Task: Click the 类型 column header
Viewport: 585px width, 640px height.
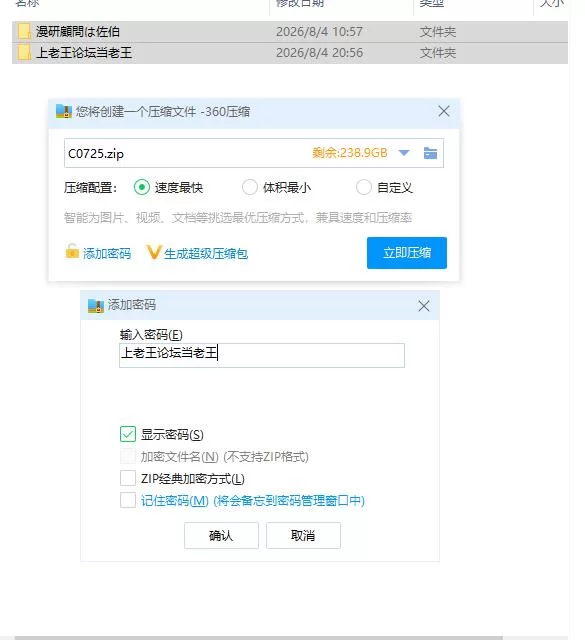Action: point(432,3)
